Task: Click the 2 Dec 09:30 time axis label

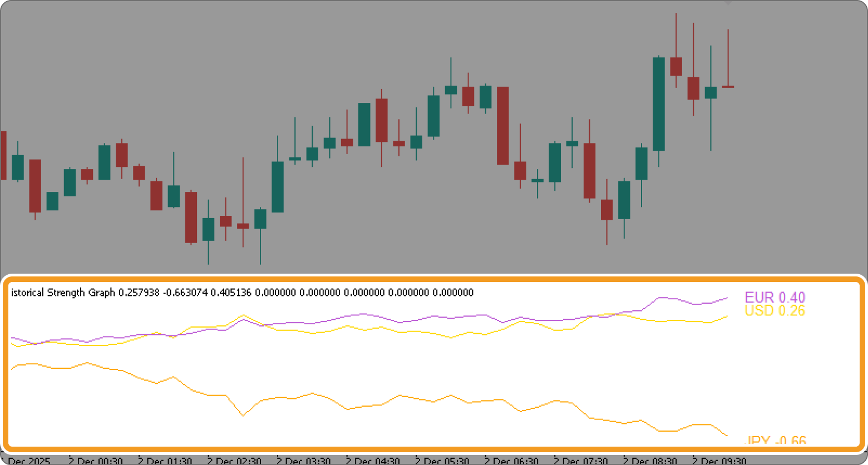Action: click(720, 461)
